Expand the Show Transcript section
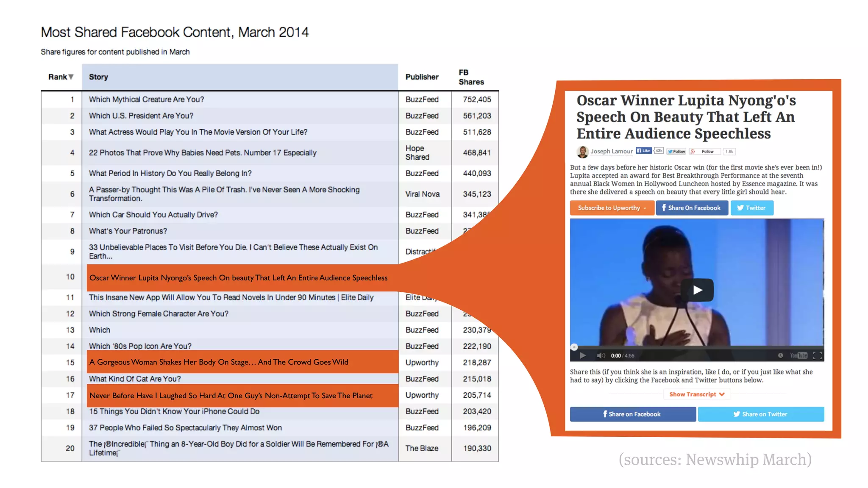The image size is (868, 488). point(697,394)
